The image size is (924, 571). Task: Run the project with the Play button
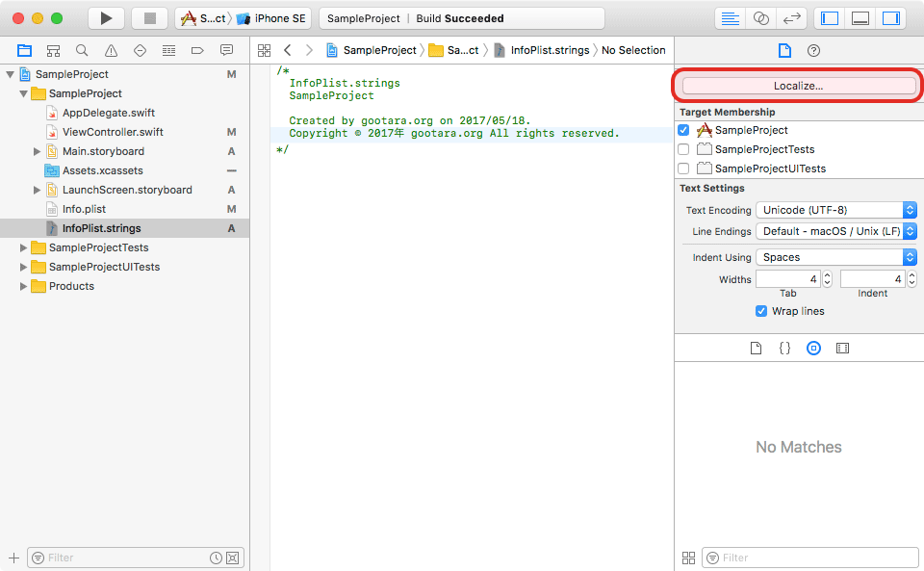pyautogui.click(x=106, y=18)
